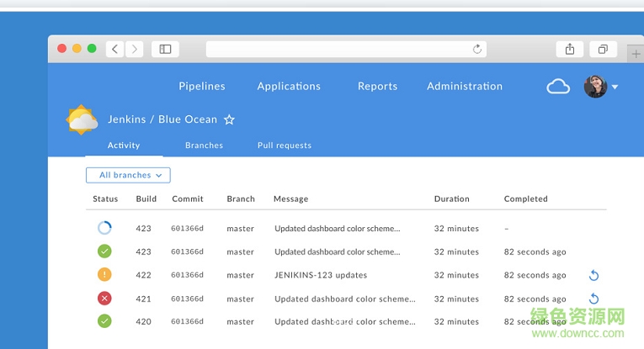
Task: Open the Safari share menu
Action: [x=570, y=50]
